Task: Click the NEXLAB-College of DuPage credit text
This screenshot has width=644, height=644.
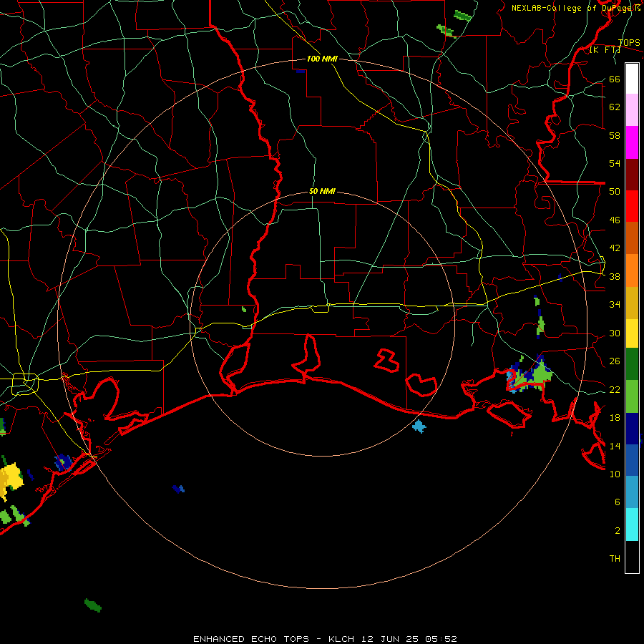Action: click(x=575, y=8)
